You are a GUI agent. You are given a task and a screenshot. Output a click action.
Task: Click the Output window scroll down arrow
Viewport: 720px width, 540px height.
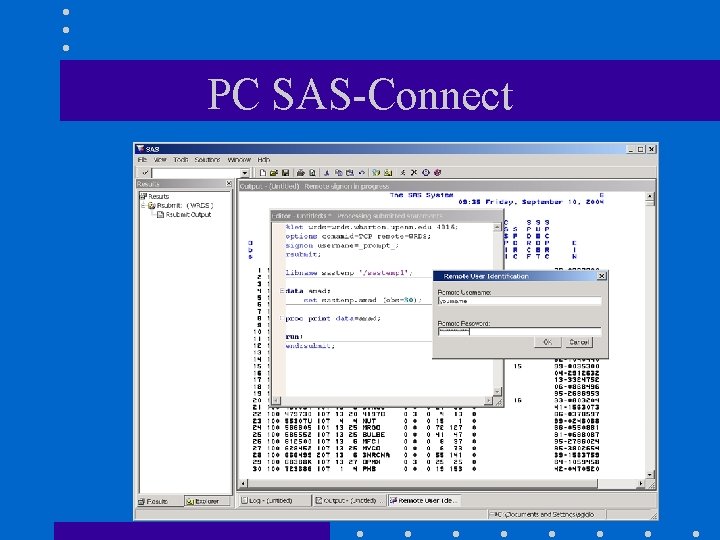(x=650, y=475)
